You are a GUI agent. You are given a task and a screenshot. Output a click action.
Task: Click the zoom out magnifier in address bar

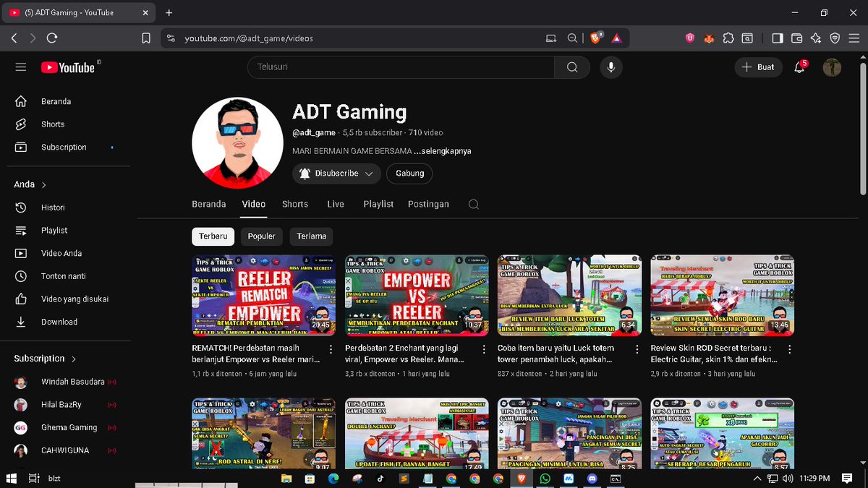click(x=572, y=38)
